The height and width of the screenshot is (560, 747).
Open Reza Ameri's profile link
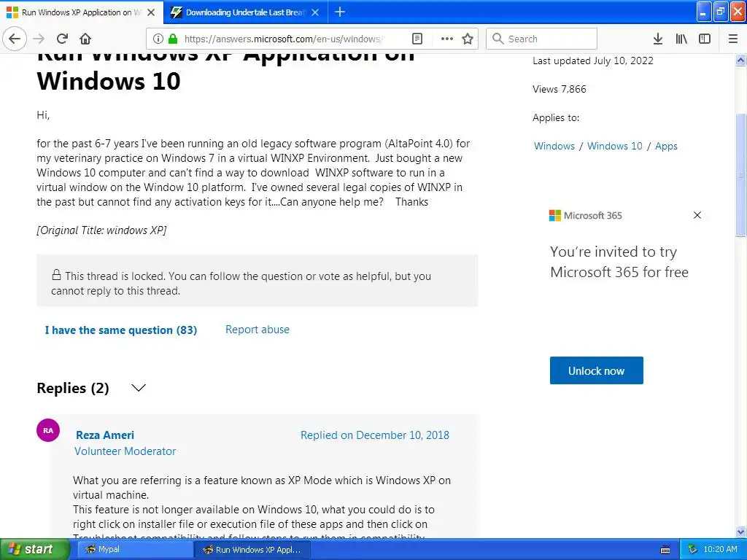tap(105, 435)
